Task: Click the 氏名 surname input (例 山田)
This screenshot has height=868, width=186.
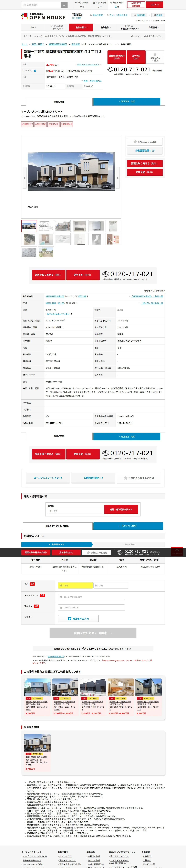Action: tap(75, 586)
